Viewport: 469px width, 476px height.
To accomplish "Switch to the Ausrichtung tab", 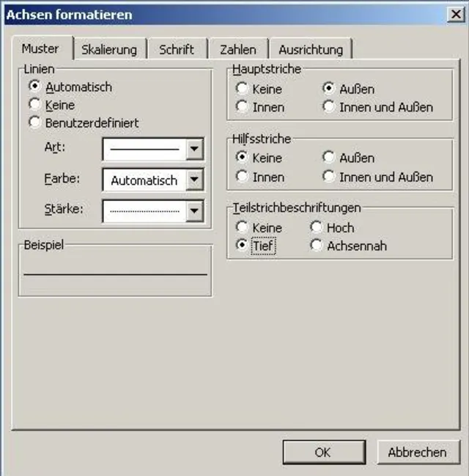I will tap(310, 49).
